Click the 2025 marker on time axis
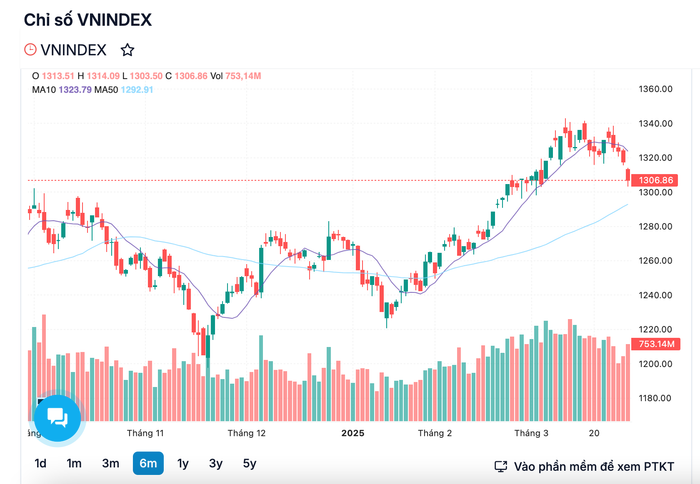 pos(353,433)
